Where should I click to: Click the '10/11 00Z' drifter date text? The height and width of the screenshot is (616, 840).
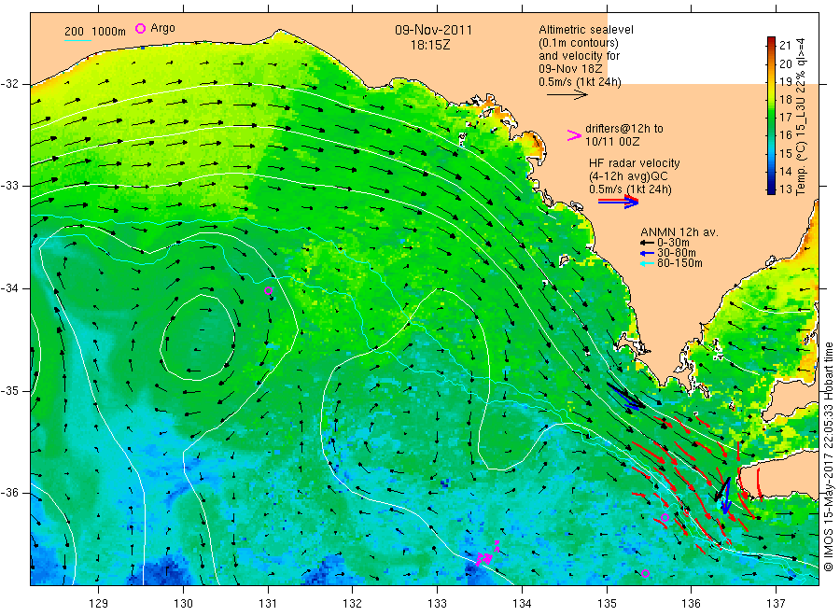(611, 142)
